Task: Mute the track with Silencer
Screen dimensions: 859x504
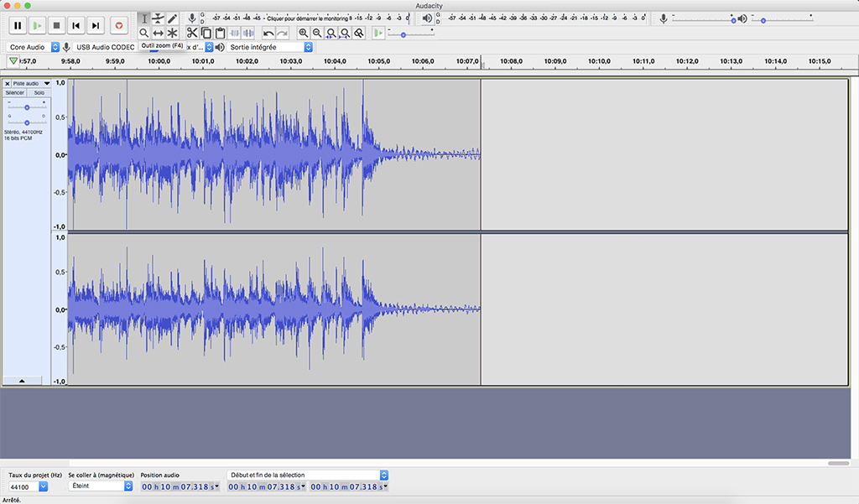Action: click(x=15, y=92)
